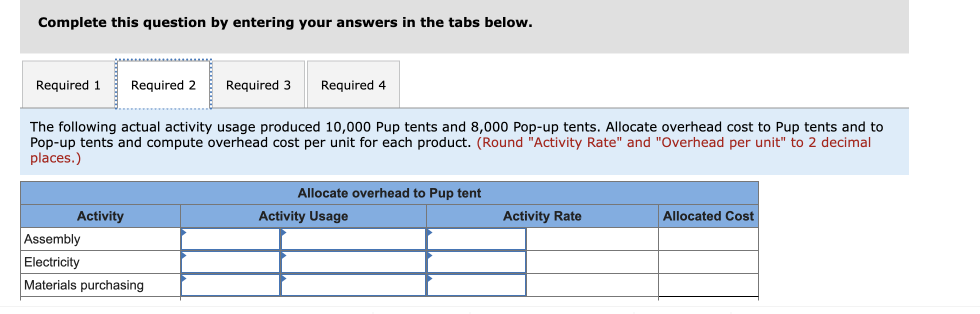Click the Allocated Cost cell for Electricity
The image size is (980, 314).
709,262
